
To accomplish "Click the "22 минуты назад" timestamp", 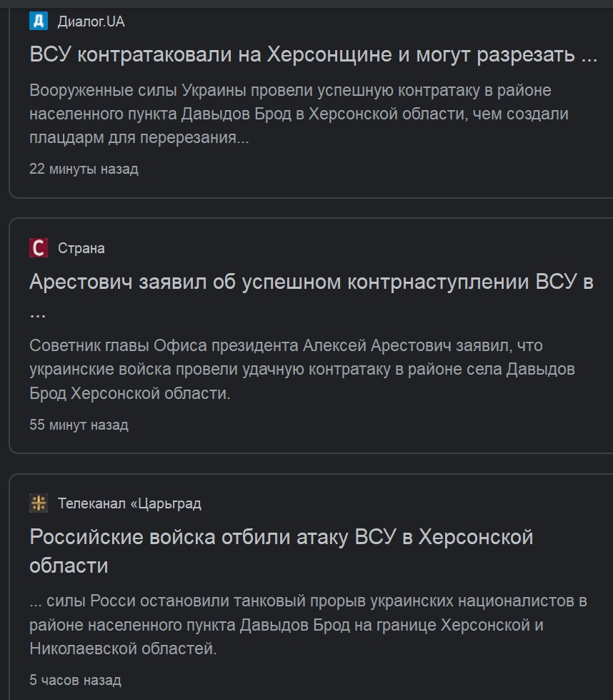I will 84,169.
